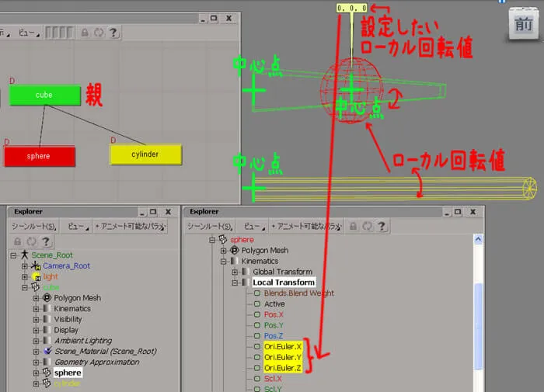
Task: Open ビュー menu in right Explorer
Action: [253, 227]
